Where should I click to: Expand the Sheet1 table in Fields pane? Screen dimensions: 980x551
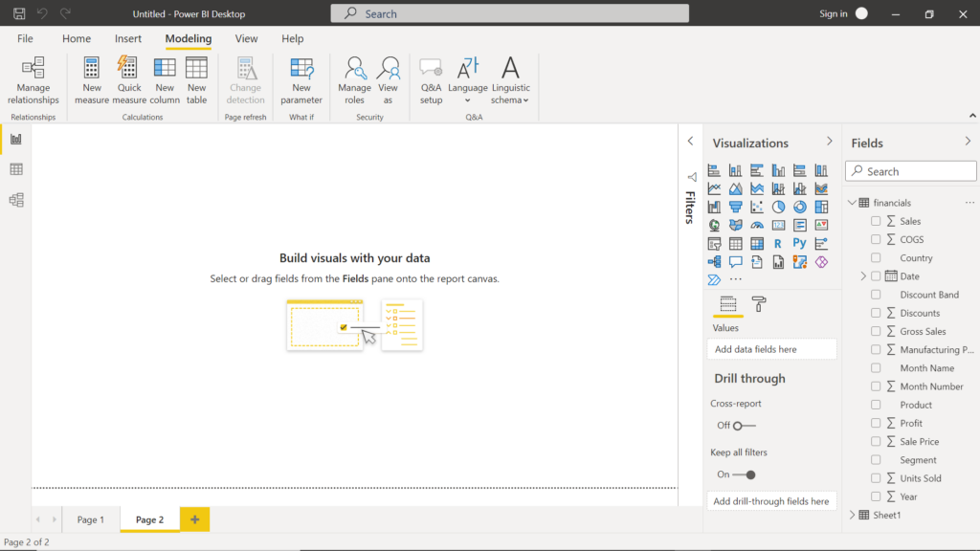[852, 515]
